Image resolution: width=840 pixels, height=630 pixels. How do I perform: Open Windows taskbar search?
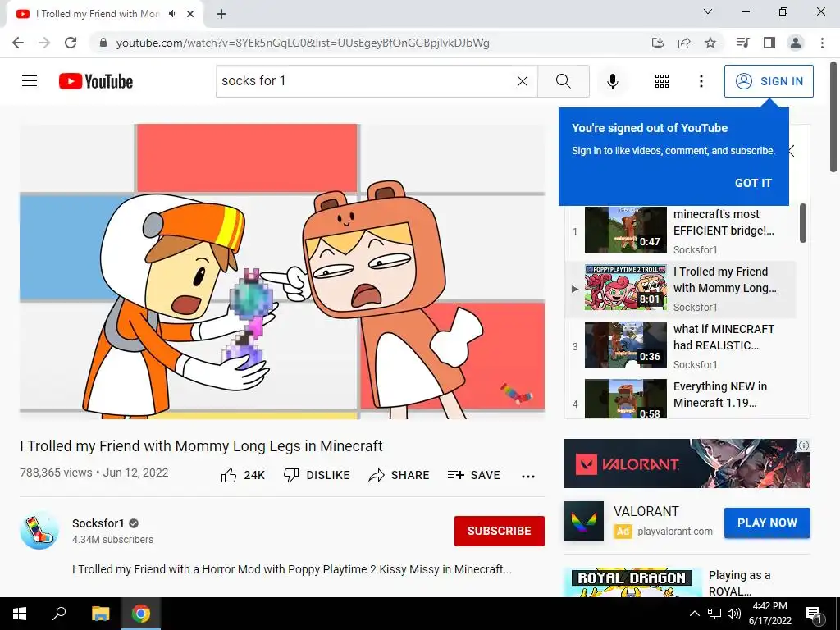[x=59, y=614]
